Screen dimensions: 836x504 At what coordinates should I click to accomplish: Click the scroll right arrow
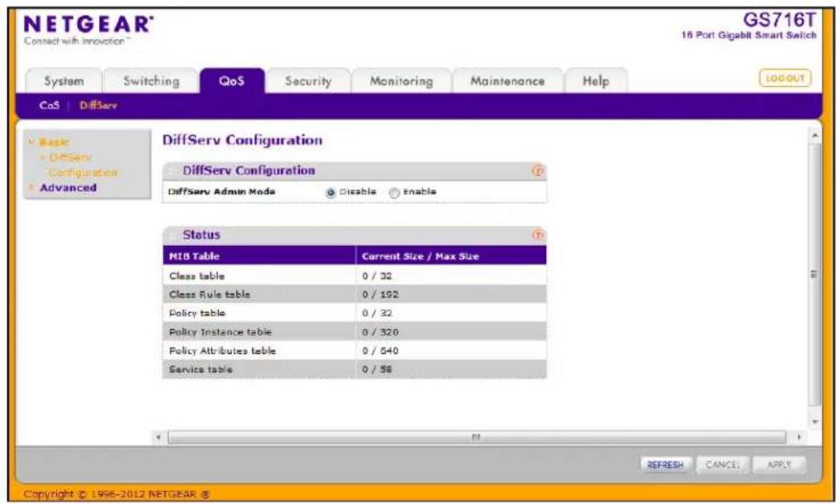(798, 437)
